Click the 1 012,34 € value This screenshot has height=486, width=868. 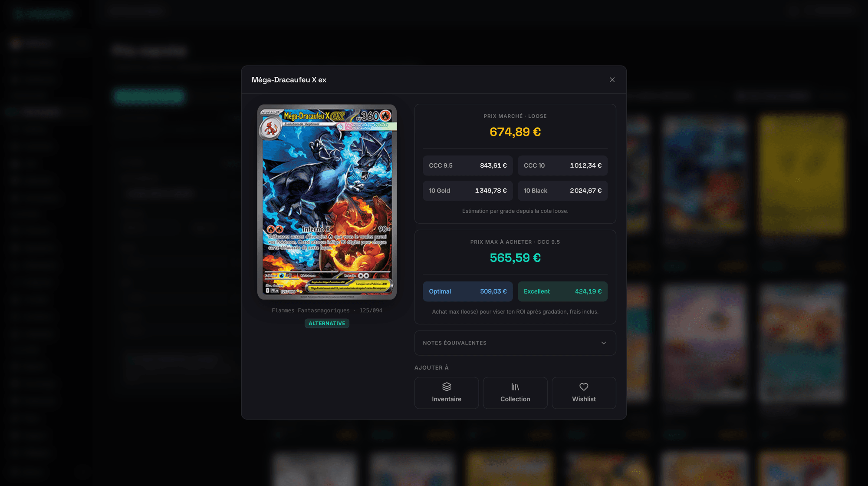point(585,165)
